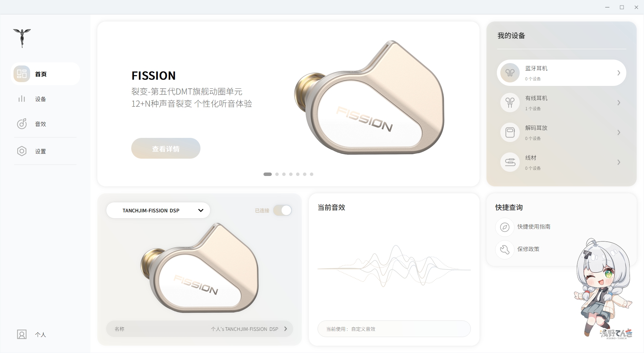This screenshot has width=644, height=353.
Task: Expand the 有线耳机 chevron arrow
Action: (619, 103)
